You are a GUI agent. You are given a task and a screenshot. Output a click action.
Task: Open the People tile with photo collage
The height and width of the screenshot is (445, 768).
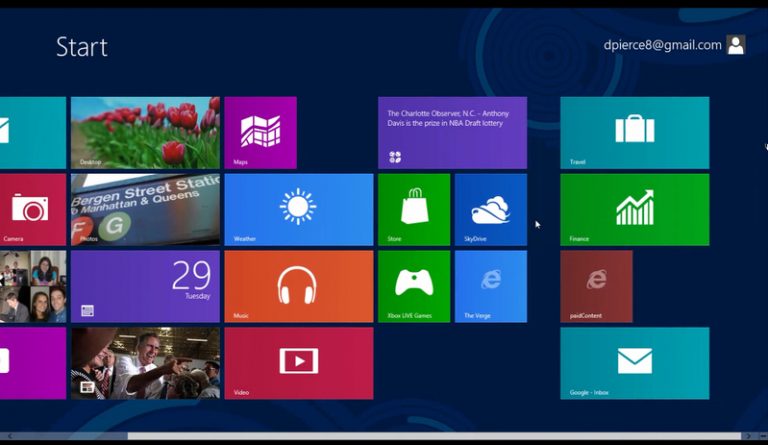coord(33,286)
